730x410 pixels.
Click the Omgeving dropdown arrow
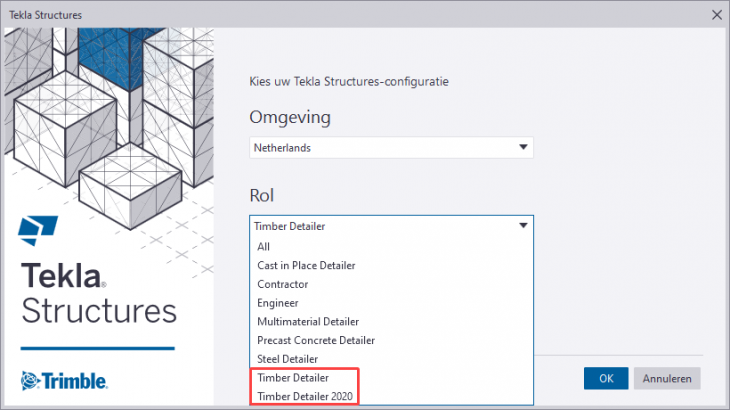pos(523,147)
